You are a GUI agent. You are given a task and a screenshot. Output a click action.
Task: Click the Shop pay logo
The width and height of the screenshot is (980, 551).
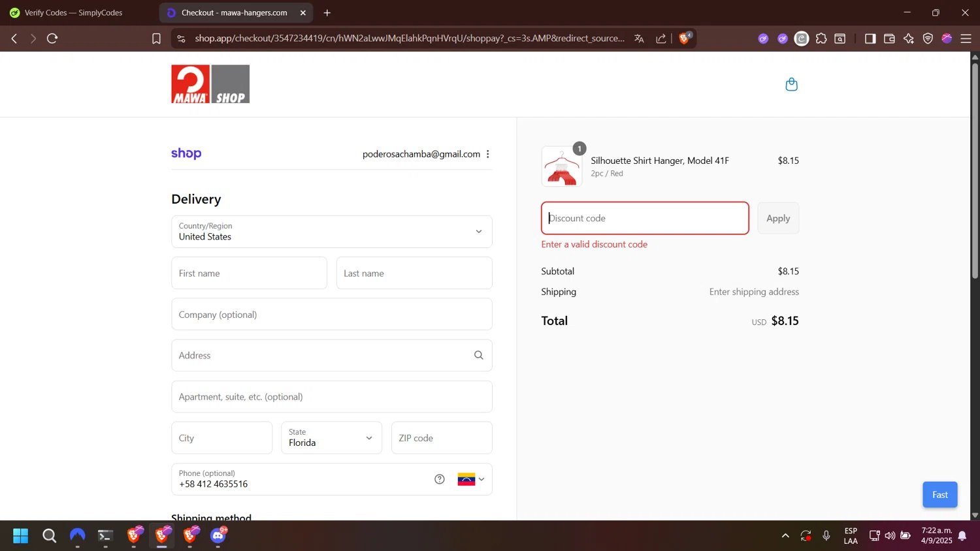186,153
